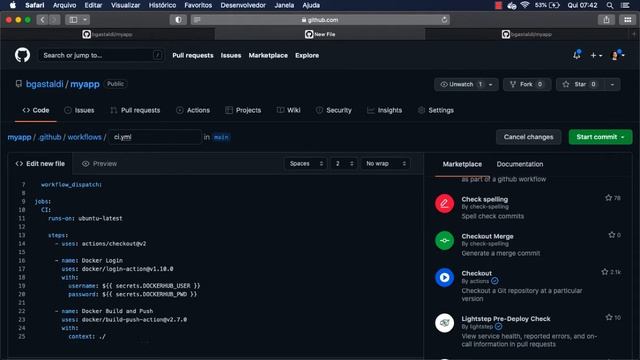Open the indent size 2 dropdown
640x360 pixels.
(344, 164)
